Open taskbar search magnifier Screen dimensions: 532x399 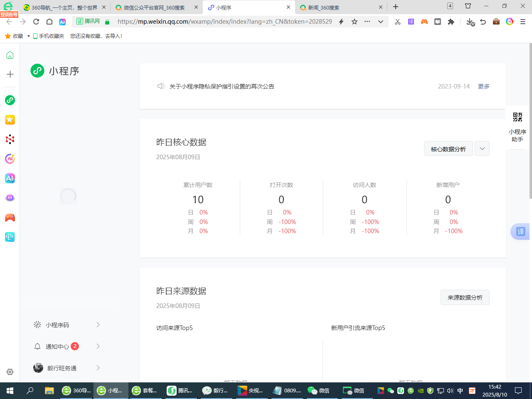(x=30, y=391)
